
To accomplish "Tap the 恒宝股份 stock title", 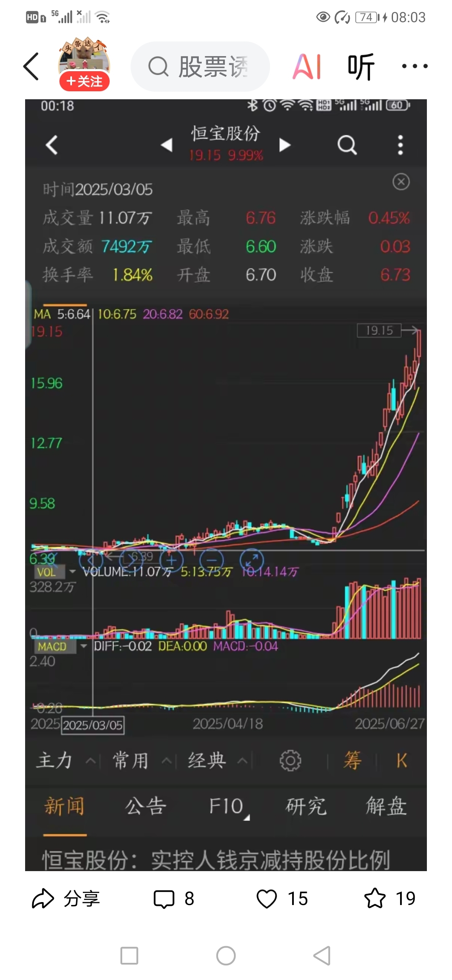I will [226, 134].
